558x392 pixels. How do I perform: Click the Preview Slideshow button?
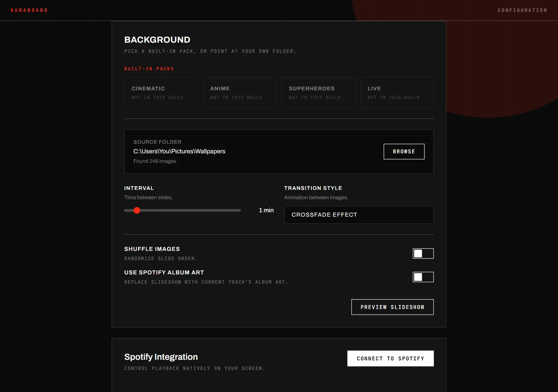[392, 307]
